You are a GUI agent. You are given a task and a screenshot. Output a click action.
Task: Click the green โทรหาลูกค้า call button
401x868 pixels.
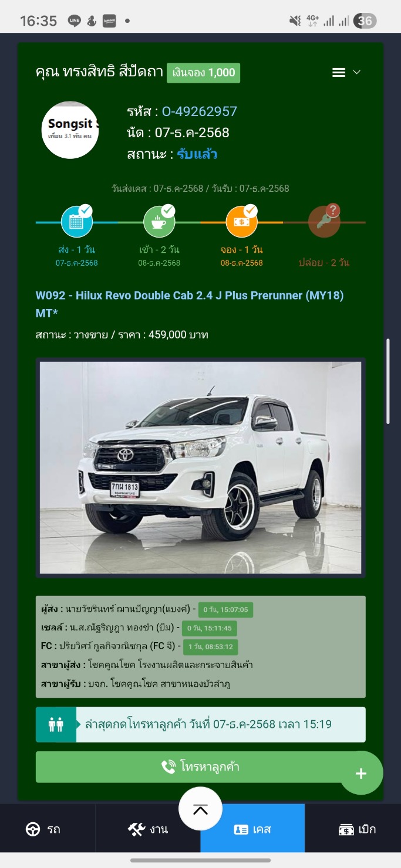click(x=200, y=767)
